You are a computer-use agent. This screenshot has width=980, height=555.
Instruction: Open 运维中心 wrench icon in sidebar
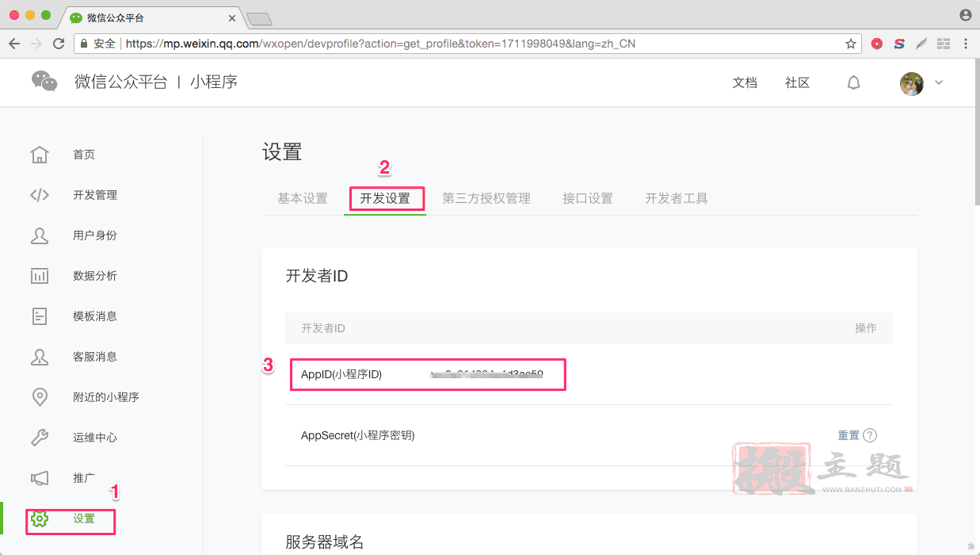tap(40, 438)
